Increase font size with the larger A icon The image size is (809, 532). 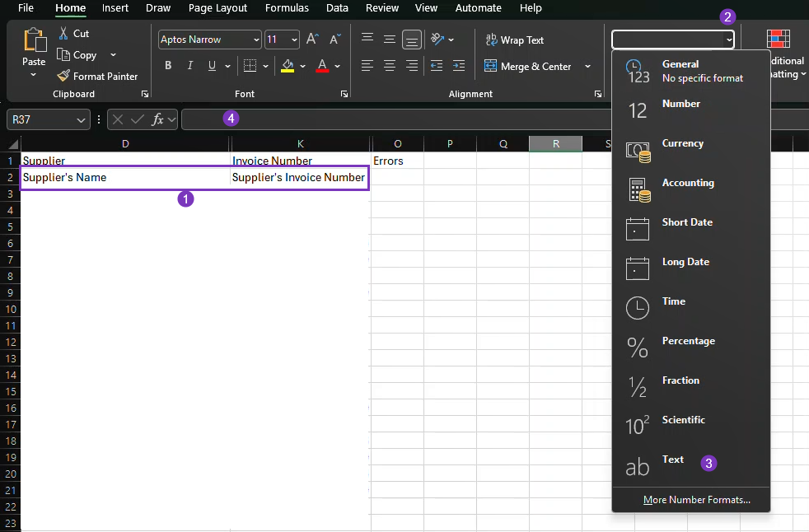click(312, 40)
